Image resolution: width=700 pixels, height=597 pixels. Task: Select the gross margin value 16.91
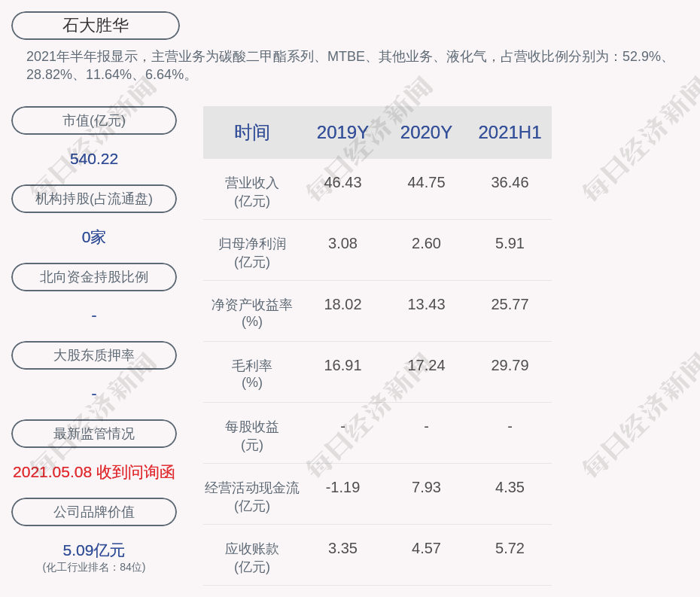[343, 365]
